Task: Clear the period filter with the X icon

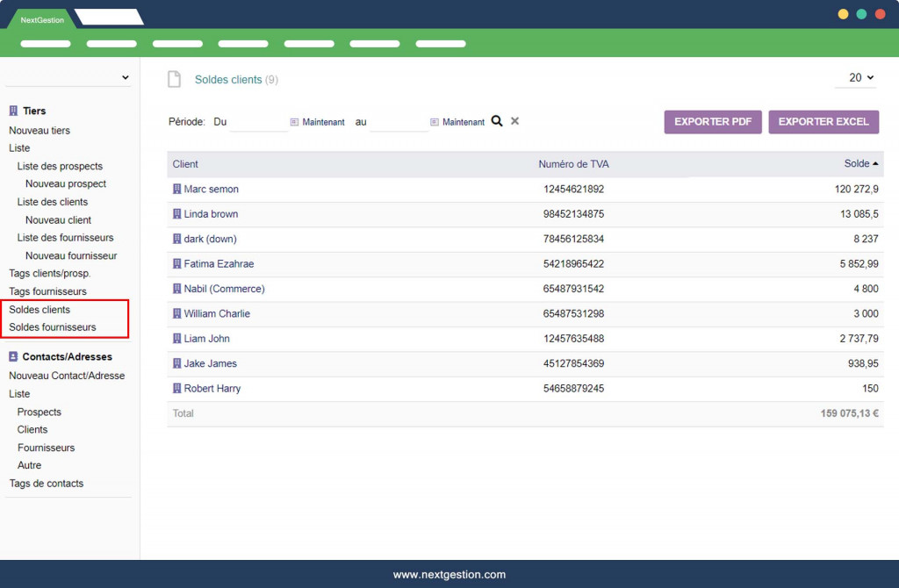Action: point(515,121)
